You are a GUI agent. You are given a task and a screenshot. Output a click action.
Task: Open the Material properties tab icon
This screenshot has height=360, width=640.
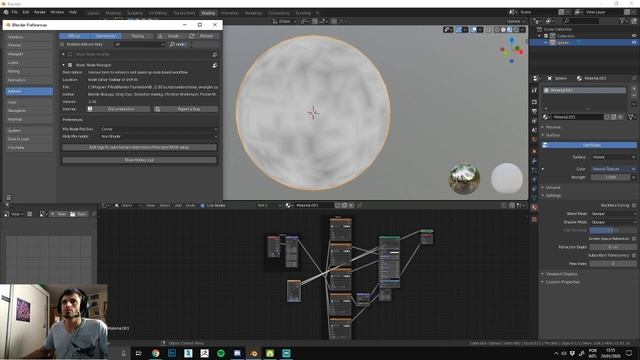click(534, 207)
